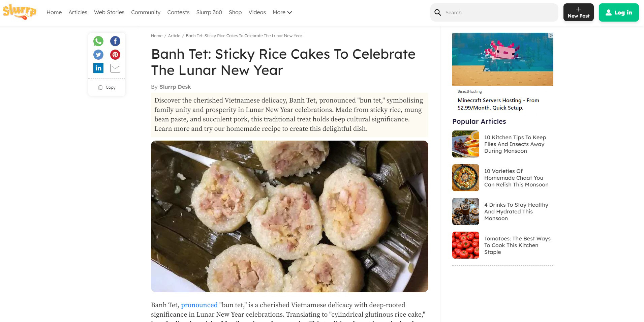The image size is (644, 322).
Task: Open '10 Varieties Of Homemade Chaat' article
Action: click(516, 178)
